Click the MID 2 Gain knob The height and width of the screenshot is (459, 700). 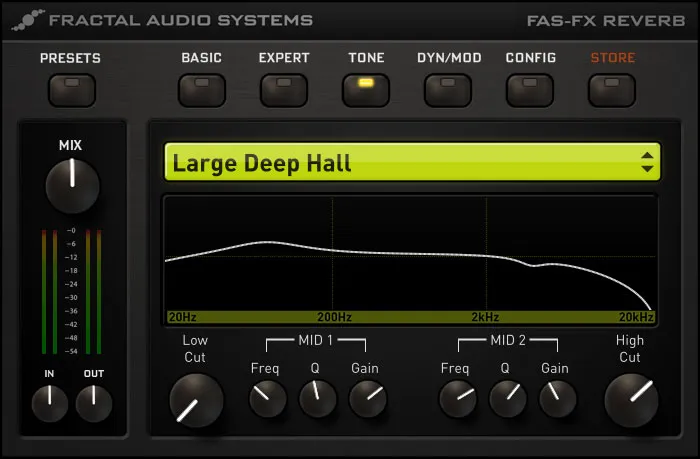click(557, 400)
